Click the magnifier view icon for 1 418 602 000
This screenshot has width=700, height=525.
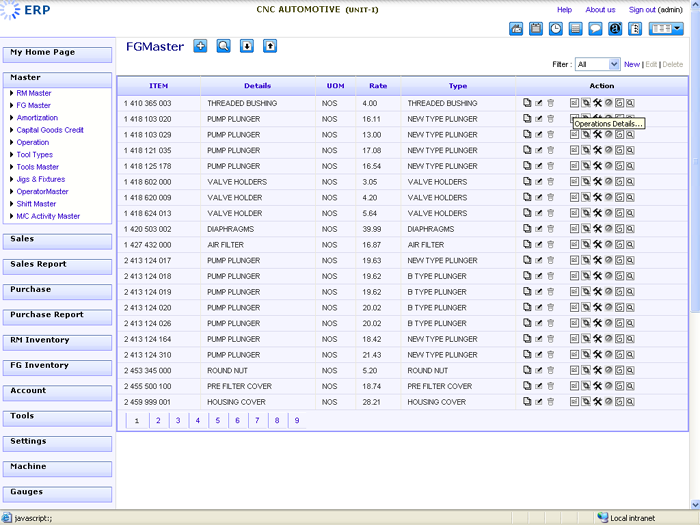pyautogui.click(x=630, y=182)
